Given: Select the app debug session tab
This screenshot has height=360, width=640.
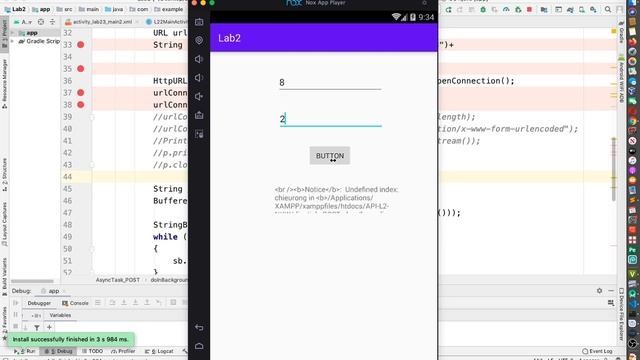Looking at the screenshot, I should [53, 291].
